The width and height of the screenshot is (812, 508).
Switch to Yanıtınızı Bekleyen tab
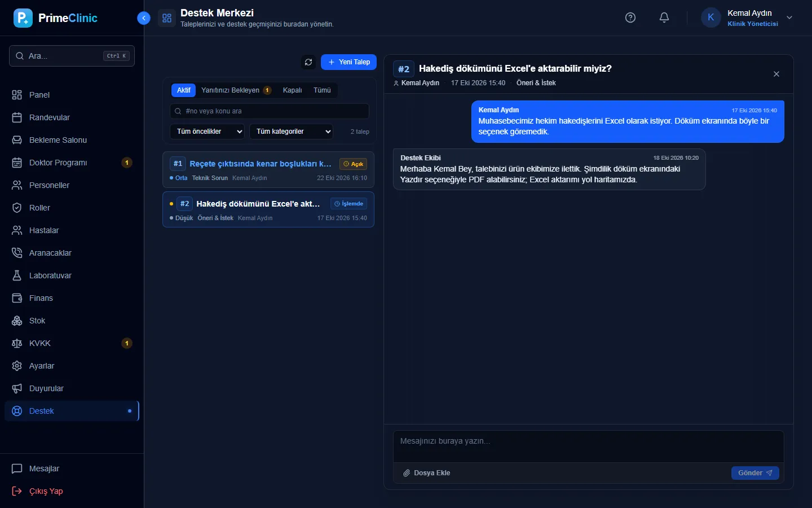(236, 90)
